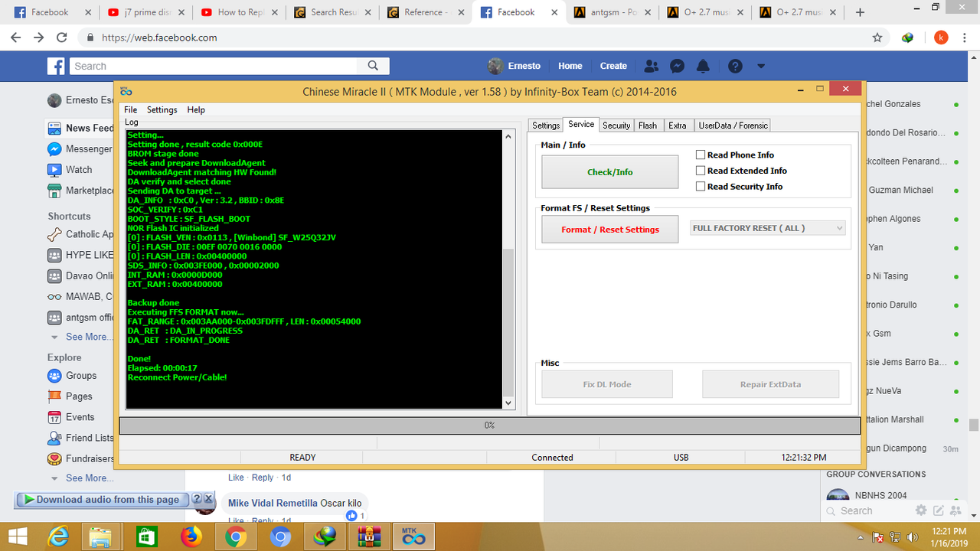Enable Read Security Info checkbox
The width and height of the screenshot is (980, 551).
pyautogui.click(x=700, y=186)
